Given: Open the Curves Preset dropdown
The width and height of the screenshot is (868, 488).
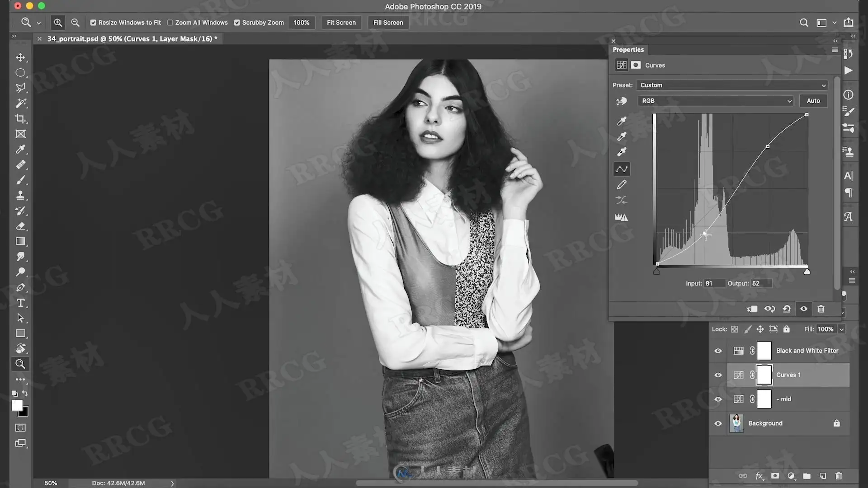Looking at the screenshot, I should coord(732,85).
